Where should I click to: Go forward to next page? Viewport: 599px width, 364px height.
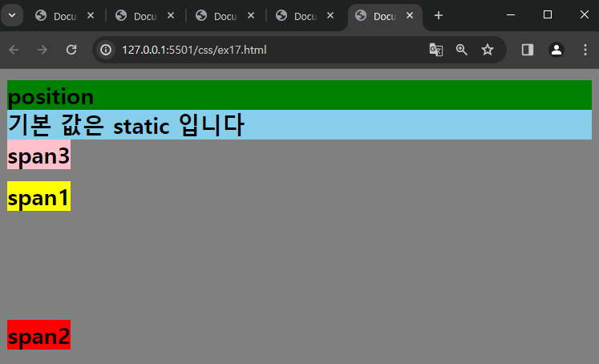coord(42,50)
